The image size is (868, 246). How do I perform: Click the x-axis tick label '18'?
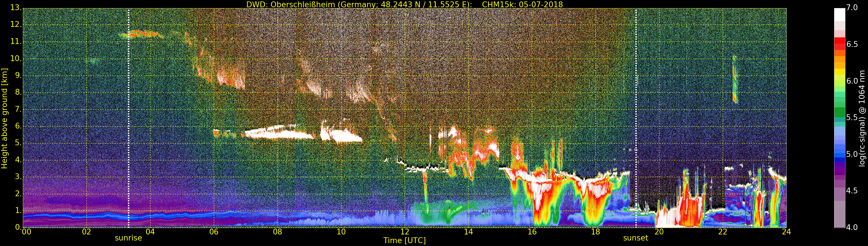[595, 232]
